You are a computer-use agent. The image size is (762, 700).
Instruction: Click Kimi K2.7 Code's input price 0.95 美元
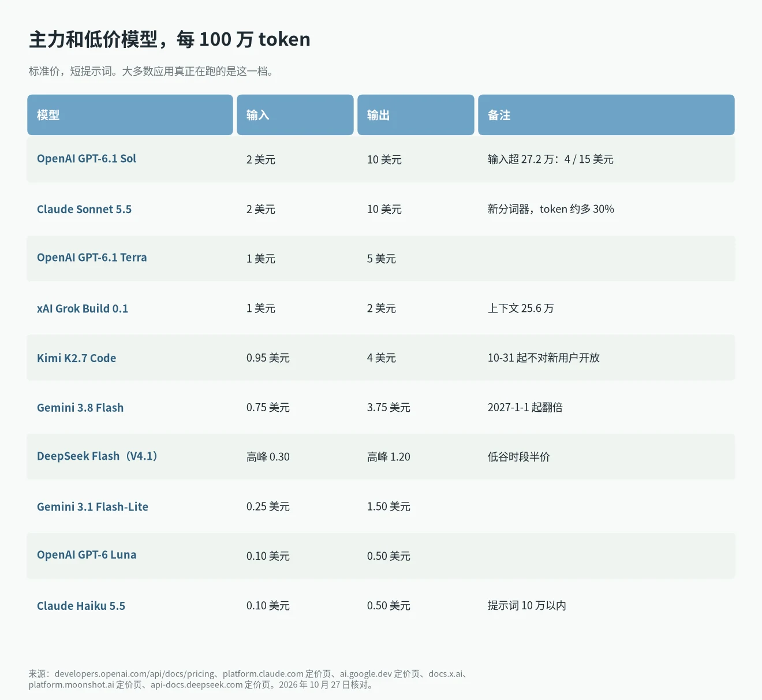268,358
